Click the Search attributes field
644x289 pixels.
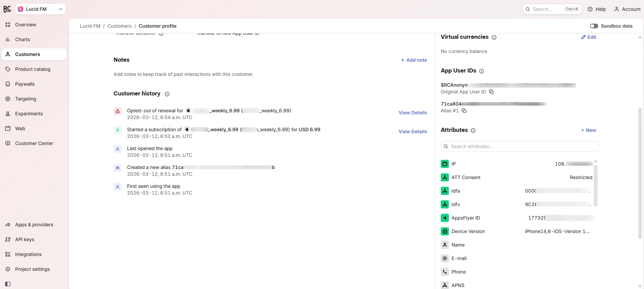coord(520,146)
